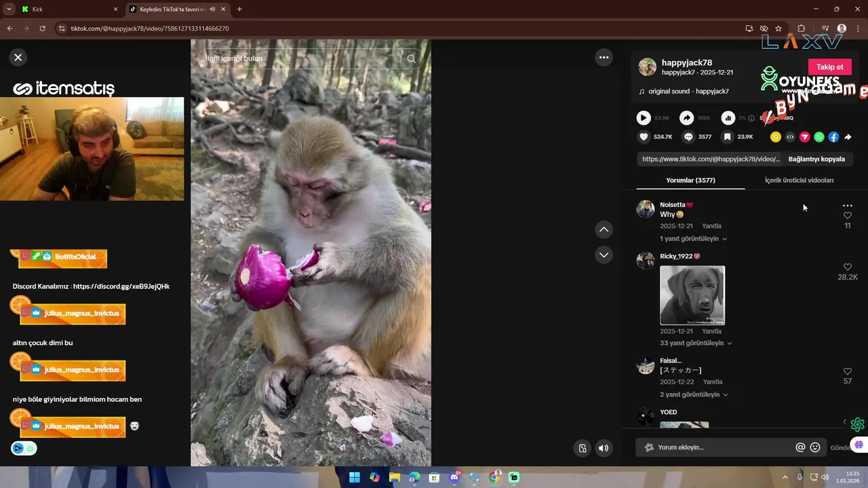Go to the previous video with up arrow
This screenshot has width=868, height=488.
(x=604, y=230)
